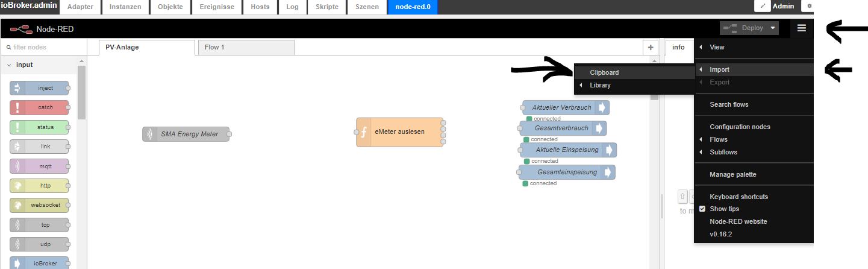Click the Admin user button
The width and height of the screenshot is (868, 269).
[784, 6]
